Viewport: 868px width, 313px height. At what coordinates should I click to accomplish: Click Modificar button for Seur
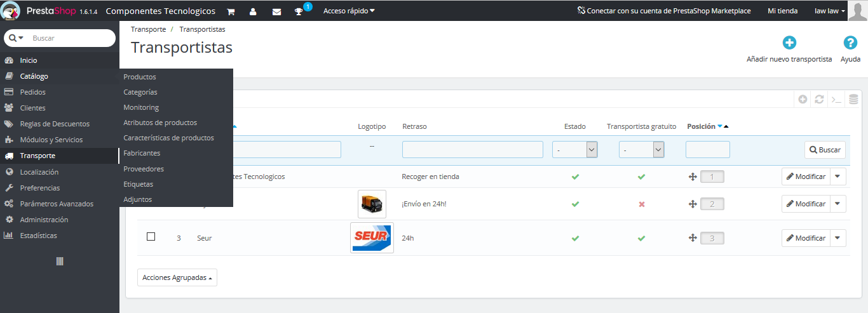pos(806,238)
